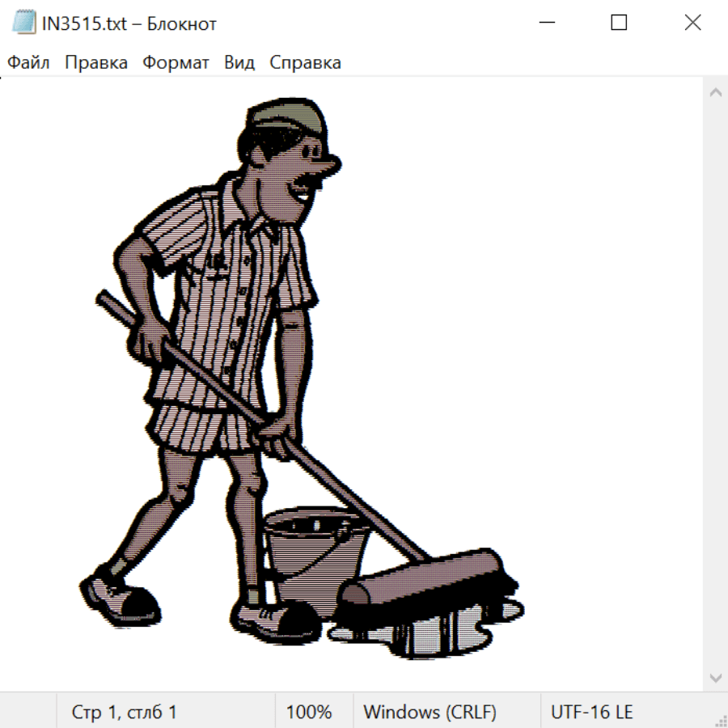Image resolution: width=728 pixels, height=728 pixels.
Task: Open the Справка menu
Action: tap(305, 63)
